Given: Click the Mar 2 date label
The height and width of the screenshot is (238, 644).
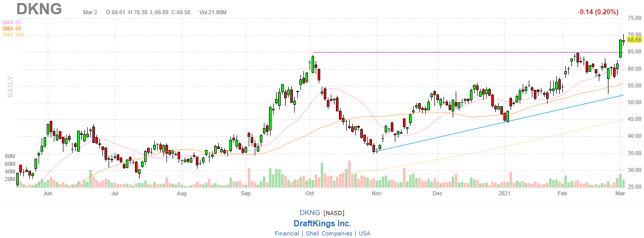Looking at the screenshot, I should (x=91, y=12).
